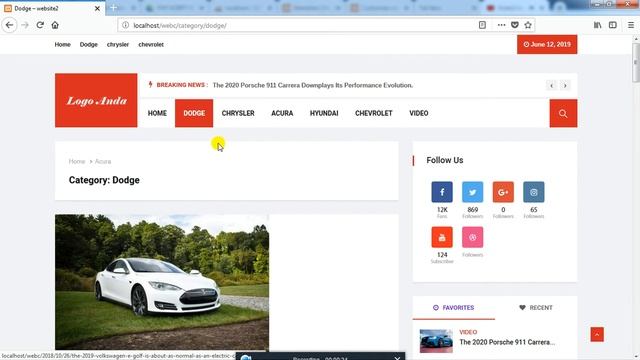The height and width of the screenshot is (360, 640).
Task: Show site information icon in address bar
Action: tap(126, 25)
